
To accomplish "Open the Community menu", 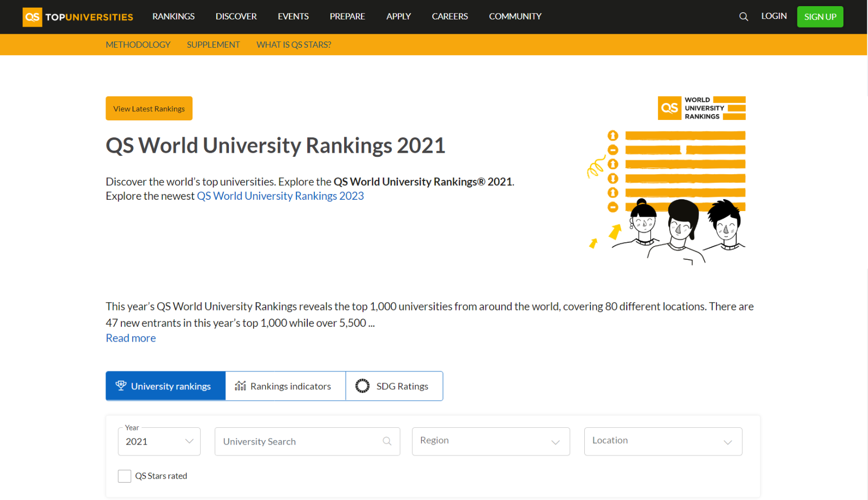I will coord(515,16).
